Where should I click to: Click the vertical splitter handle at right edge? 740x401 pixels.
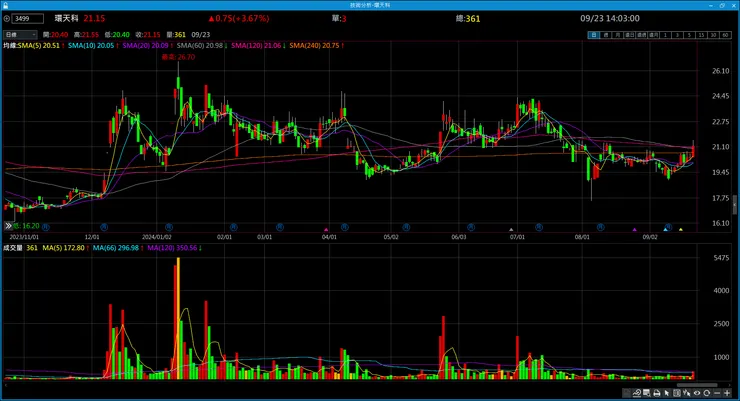734,205
